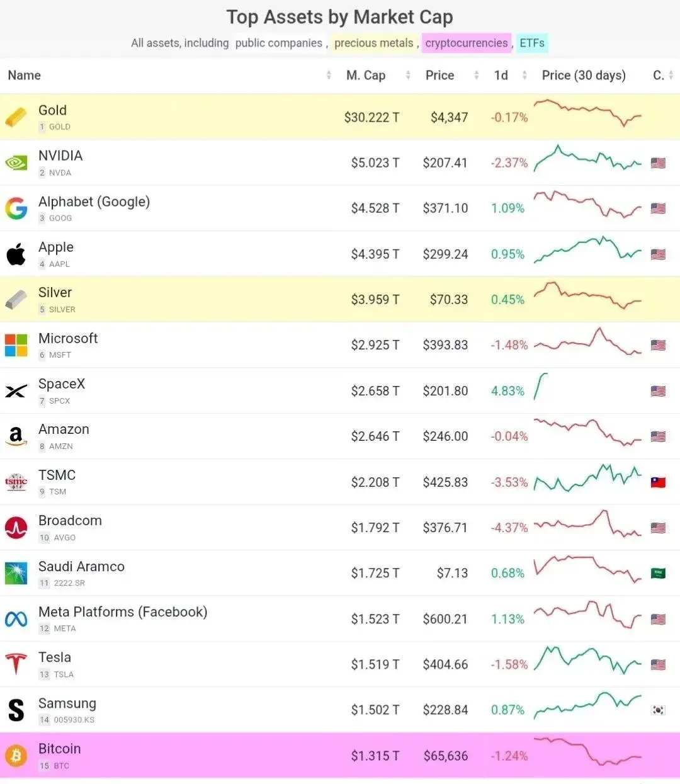Click Bitcoin's 30-day price chart

click(587, 751)
